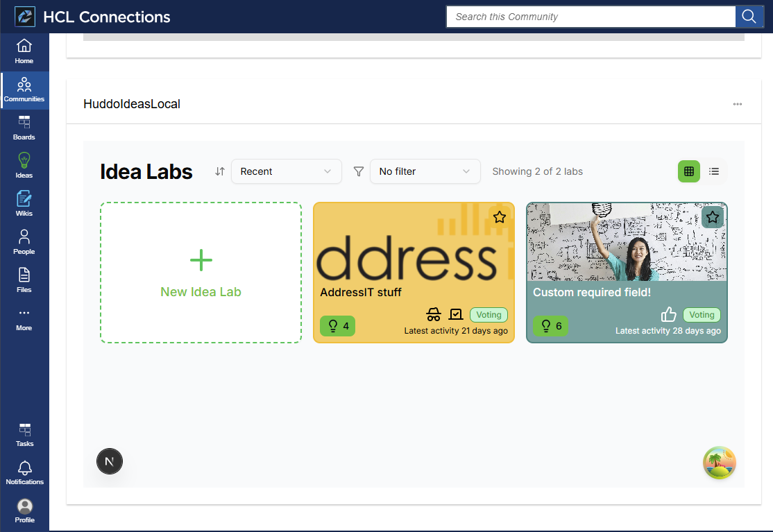
Task: Open Communities in the sidebar
Action: pos(24,89)
